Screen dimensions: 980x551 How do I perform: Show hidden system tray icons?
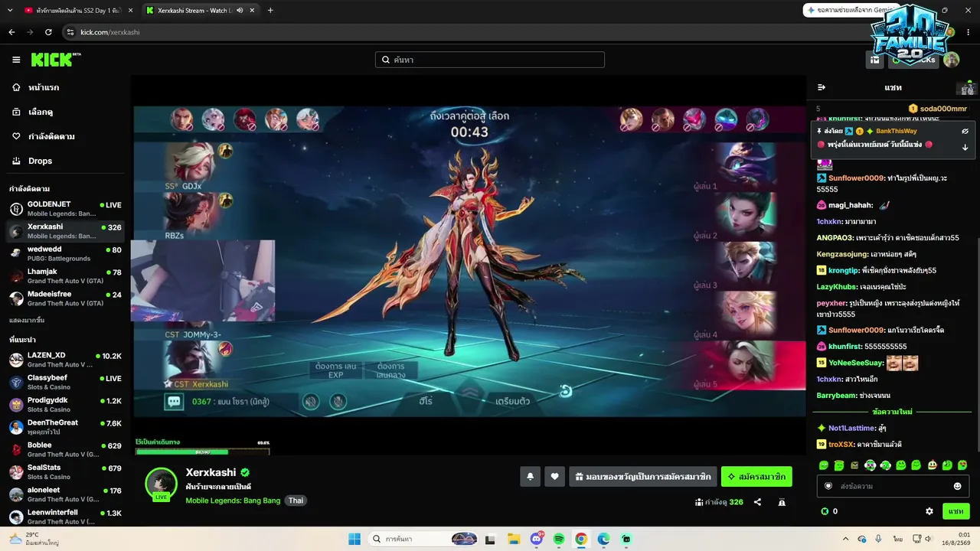(x=845, y=539)
